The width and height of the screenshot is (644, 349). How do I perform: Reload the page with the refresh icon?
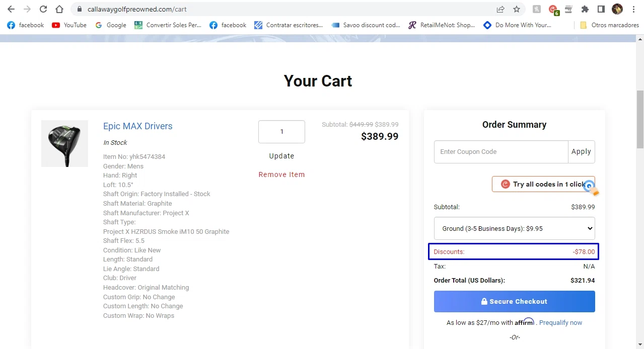click(43, 9)
